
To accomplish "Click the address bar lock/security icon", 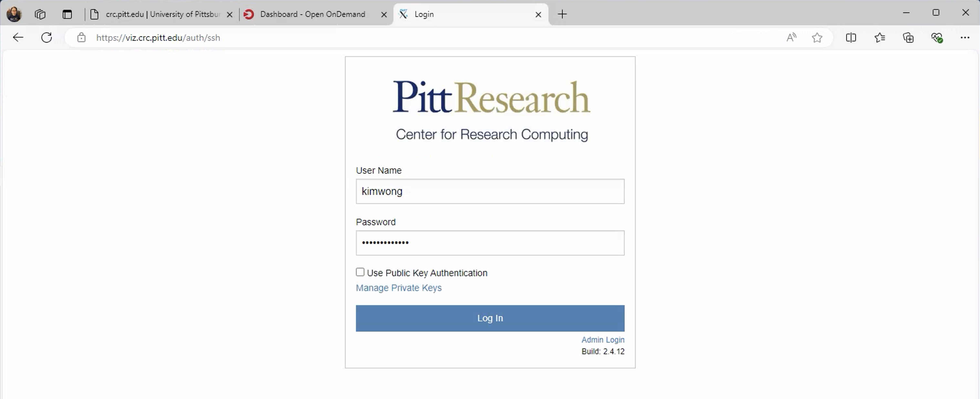I will [x=81, y=37].
